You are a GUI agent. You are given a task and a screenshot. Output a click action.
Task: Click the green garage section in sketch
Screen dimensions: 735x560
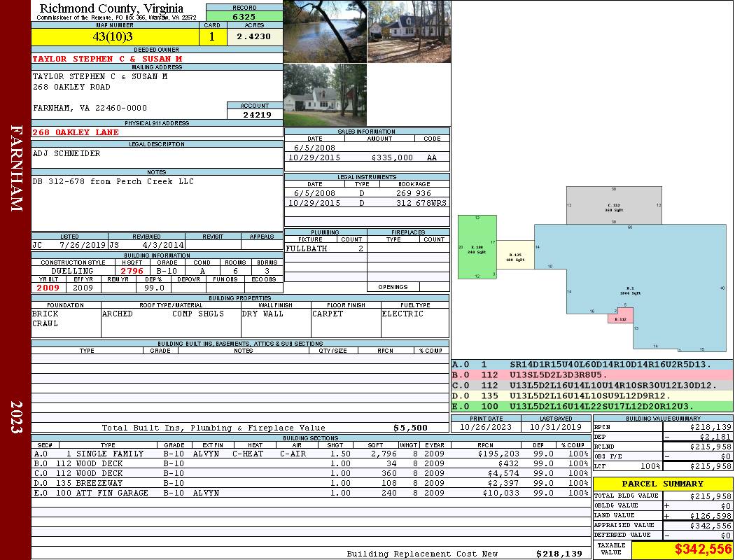tap(477, 247)
